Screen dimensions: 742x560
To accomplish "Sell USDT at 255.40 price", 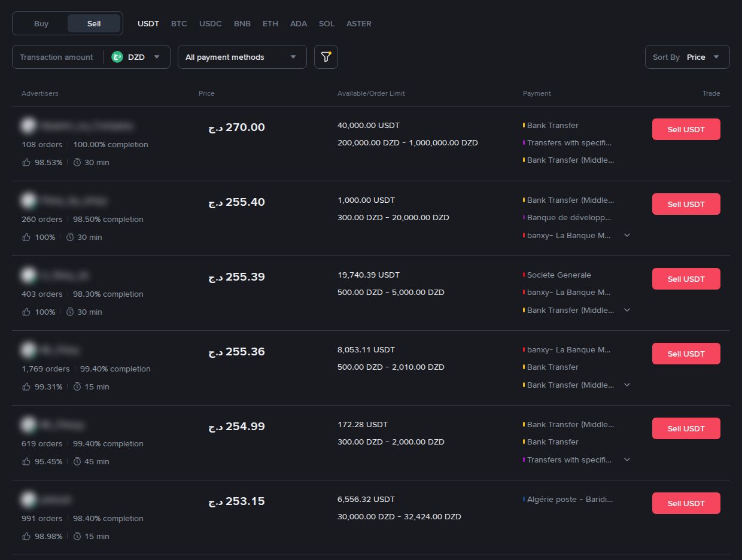I will [x=686, y=204].
